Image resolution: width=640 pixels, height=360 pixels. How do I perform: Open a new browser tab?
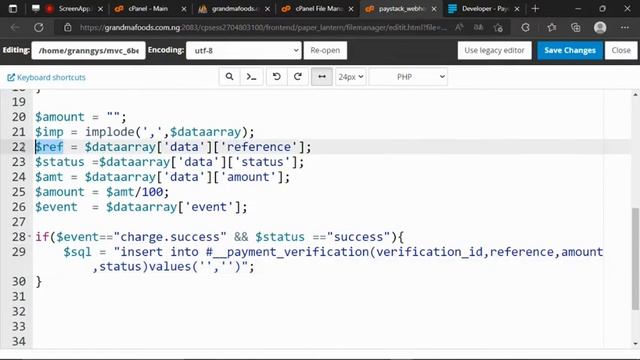(x=535, y=9)
